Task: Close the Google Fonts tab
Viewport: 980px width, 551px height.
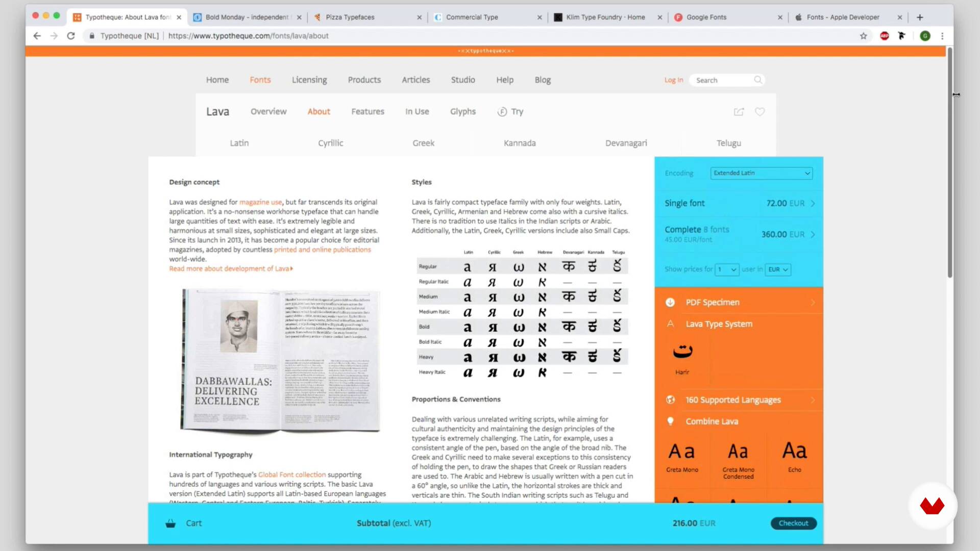Action: coord(780,17)
